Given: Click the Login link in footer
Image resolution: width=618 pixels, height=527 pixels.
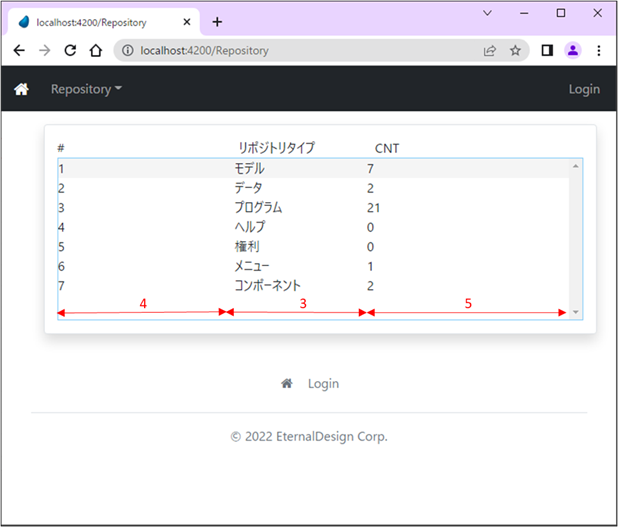Looking at the screenshot, I should (323, 383).
